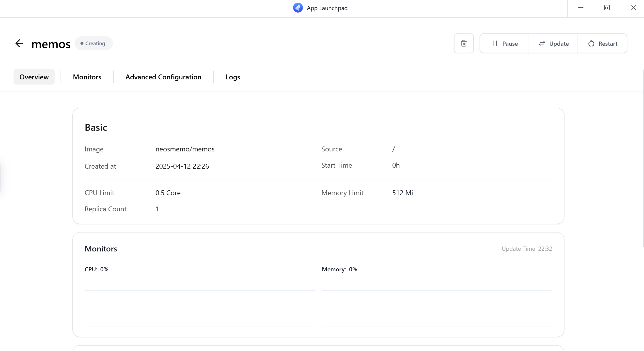Restart the memos application

(602, 44)
